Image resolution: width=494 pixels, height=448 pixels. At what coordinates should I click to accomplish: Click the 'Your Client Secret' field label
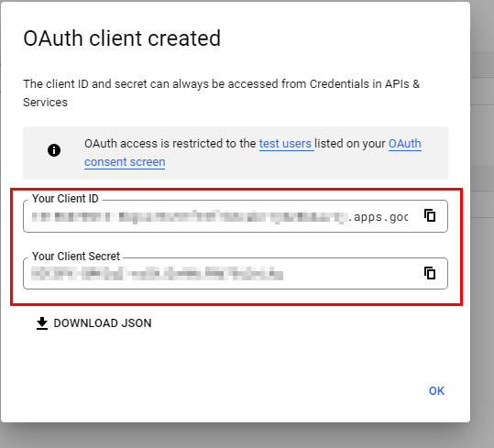76,257
